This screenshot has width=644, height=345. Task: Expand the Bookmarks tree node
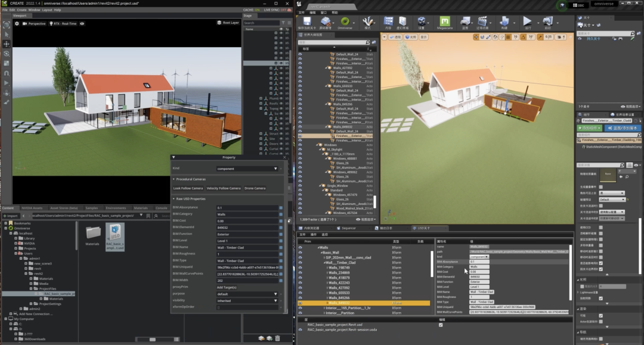pyautogui.click(x=6, y=223)
